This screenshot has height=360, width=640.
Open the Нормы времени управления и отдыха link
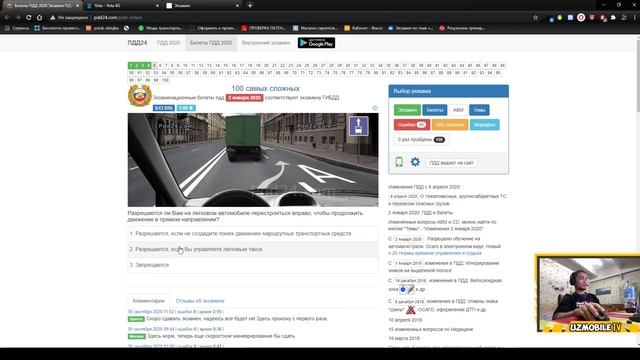(x=435, y=253)
